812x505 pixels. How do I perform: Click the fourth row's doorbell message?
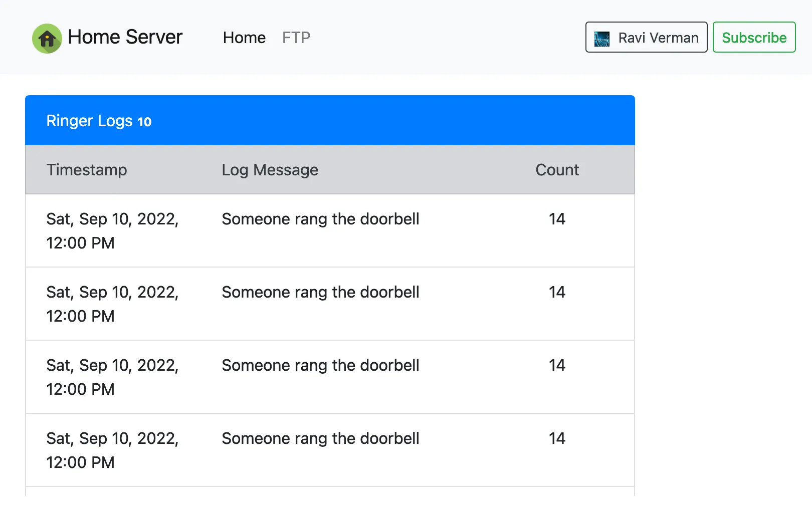point(320,438)
